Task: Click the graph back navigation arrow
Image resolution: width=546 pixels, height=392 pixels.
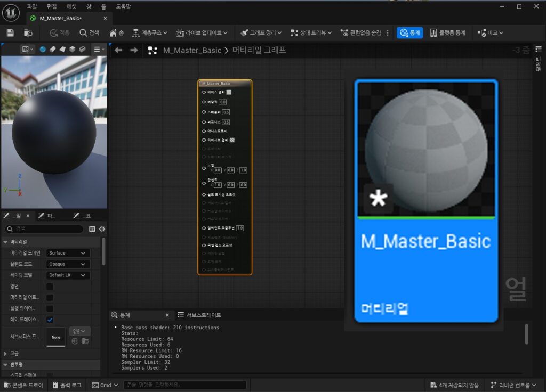Action: pyautogui.click(x=118, y=50)
